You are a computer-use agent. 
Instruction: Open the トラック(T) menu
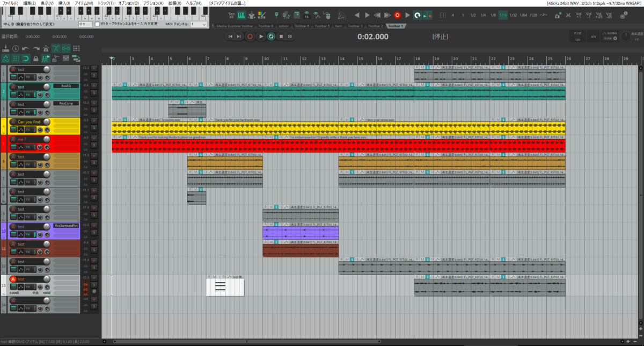106,3
